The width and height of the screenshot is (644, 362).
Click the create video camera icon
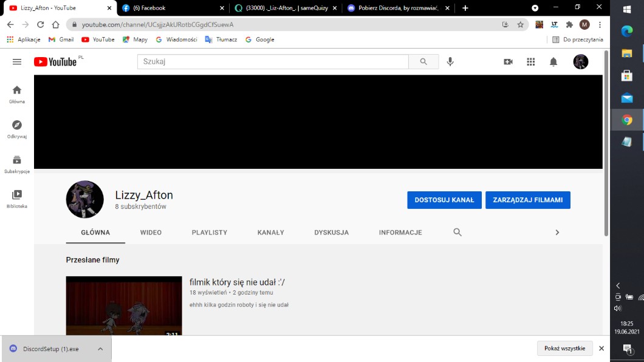(508, 62)
